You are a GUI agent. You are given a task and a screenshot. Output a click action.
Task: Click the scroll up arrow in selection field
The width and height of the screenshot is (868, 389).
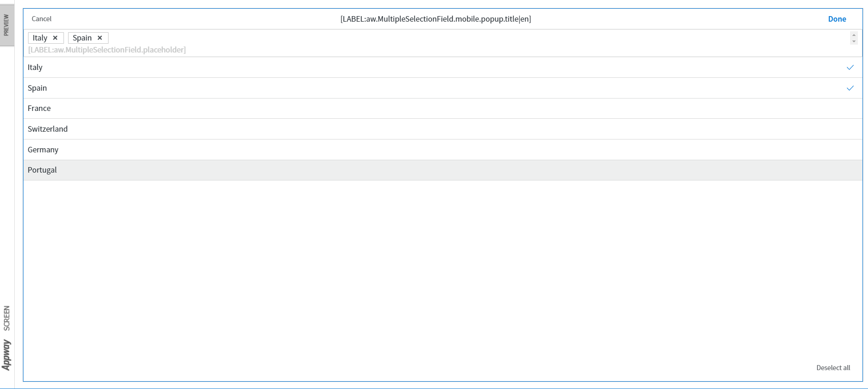coord(854,35)
